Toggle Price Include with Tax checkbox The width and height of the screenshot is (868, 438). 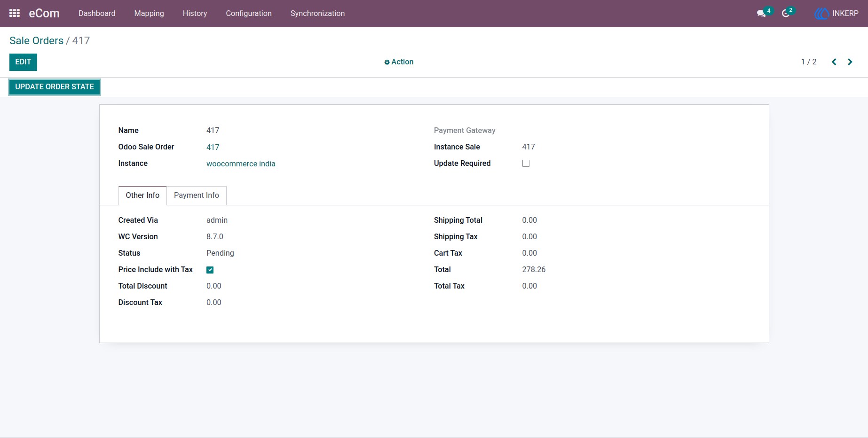pos(210,270)
